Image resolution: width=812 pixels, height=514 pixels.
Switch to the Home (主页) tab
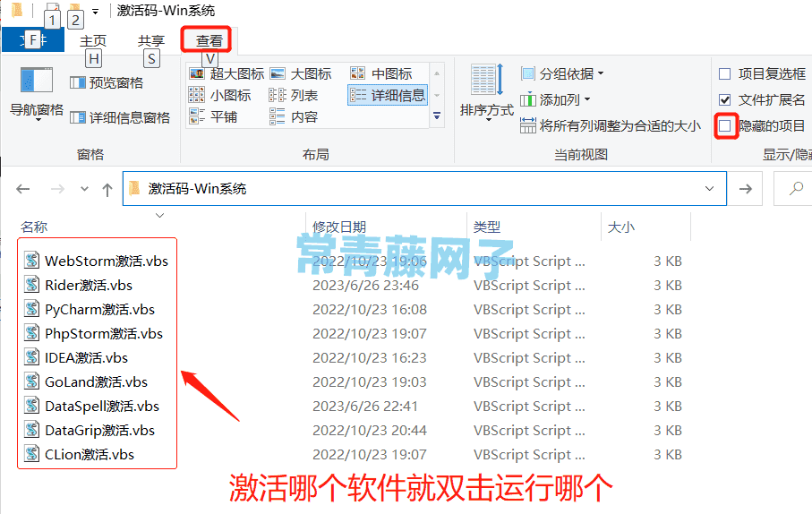pos(93,40)
